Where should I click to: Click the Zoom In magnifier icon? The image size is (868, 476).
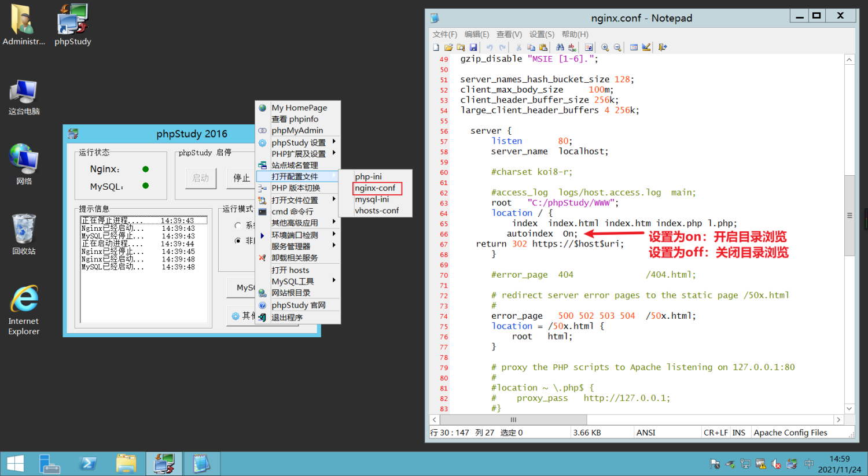point(605,47)
